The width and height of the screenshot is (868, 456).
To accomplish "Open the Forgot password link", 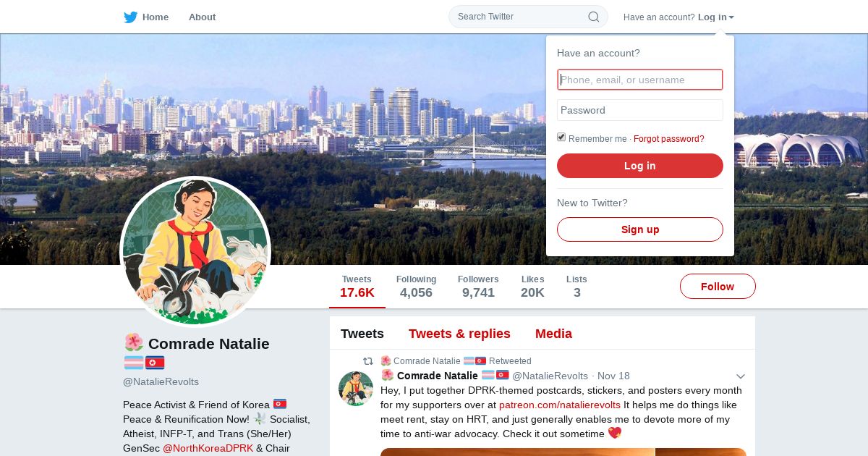I will pyautogui.click(x=669, y=139).
